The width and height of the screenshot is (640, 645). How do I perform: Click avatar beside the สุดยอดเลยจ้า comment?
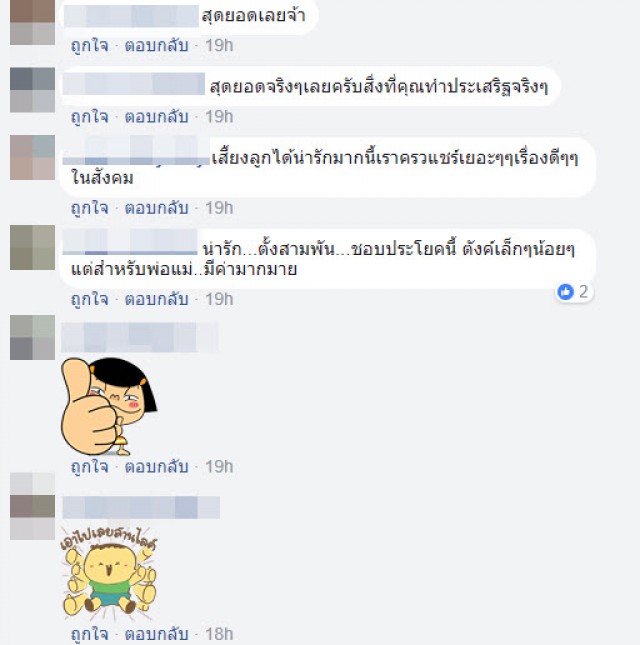[32, 22]
